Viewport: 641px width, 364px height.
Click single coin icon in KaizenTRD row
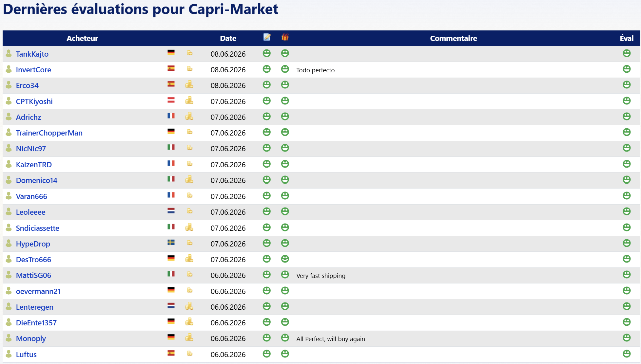189,163
